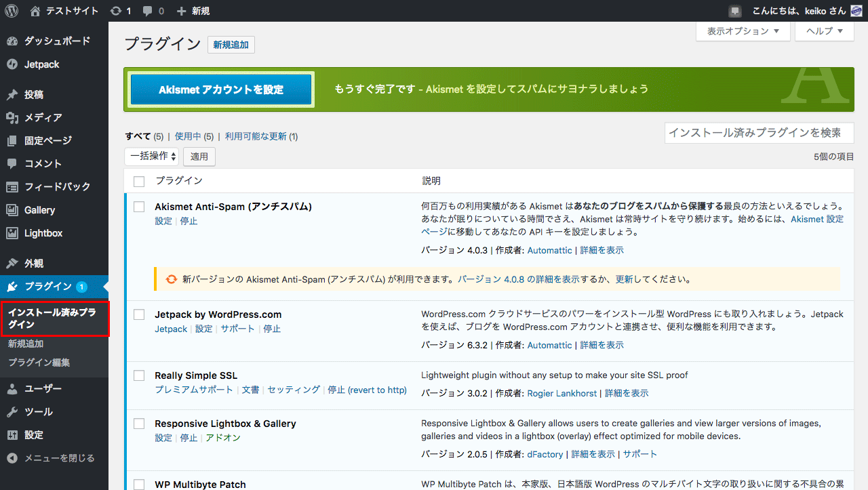Viewport: 868px width, 490px height.
Task: Open dFactory author link
Action: (x=545, y=454)
